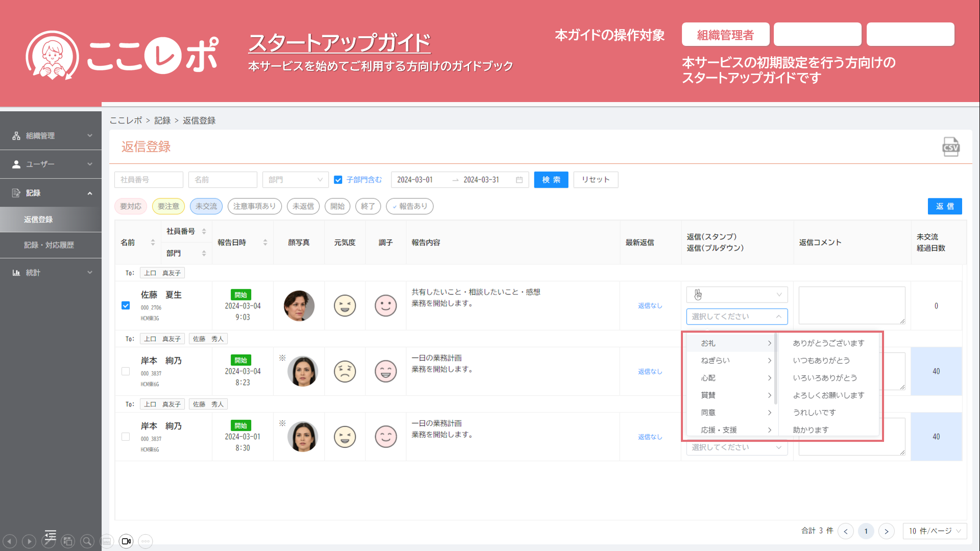
Task: Open the 部門 dropdown filter
Action: [x=295, y=180]
